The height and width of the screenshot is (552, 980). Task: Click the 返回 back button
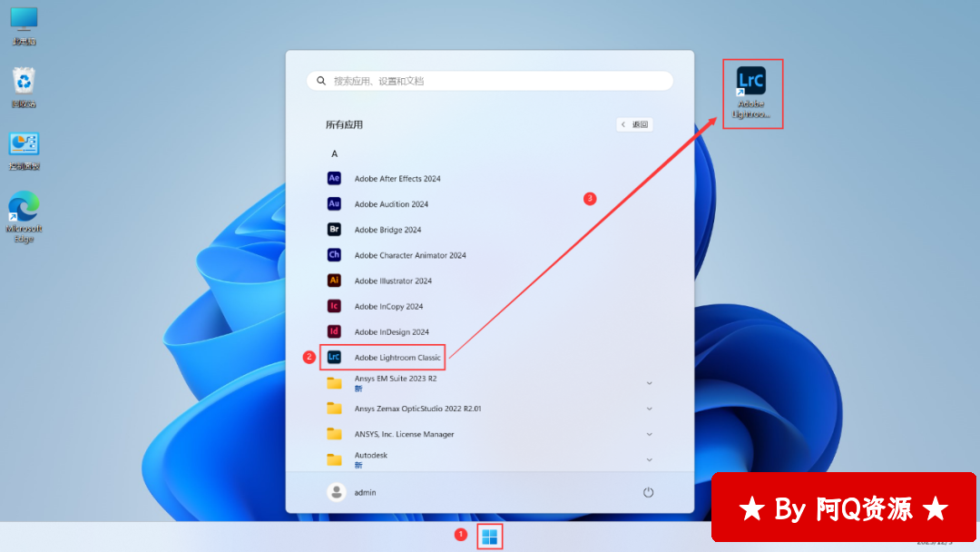pos(635,124)
